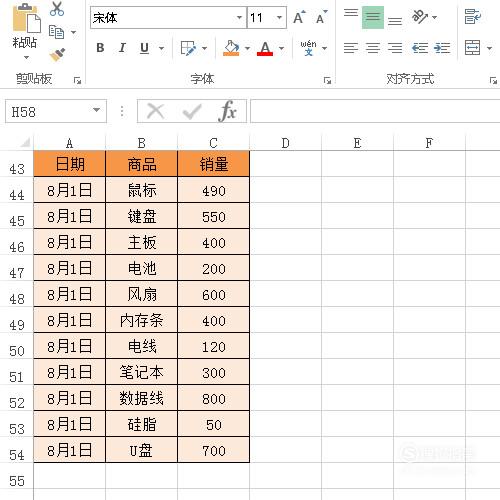The image size is (500, 500).
Task: Select the cell containing 键盘
Action: click(x=142, y=216)
